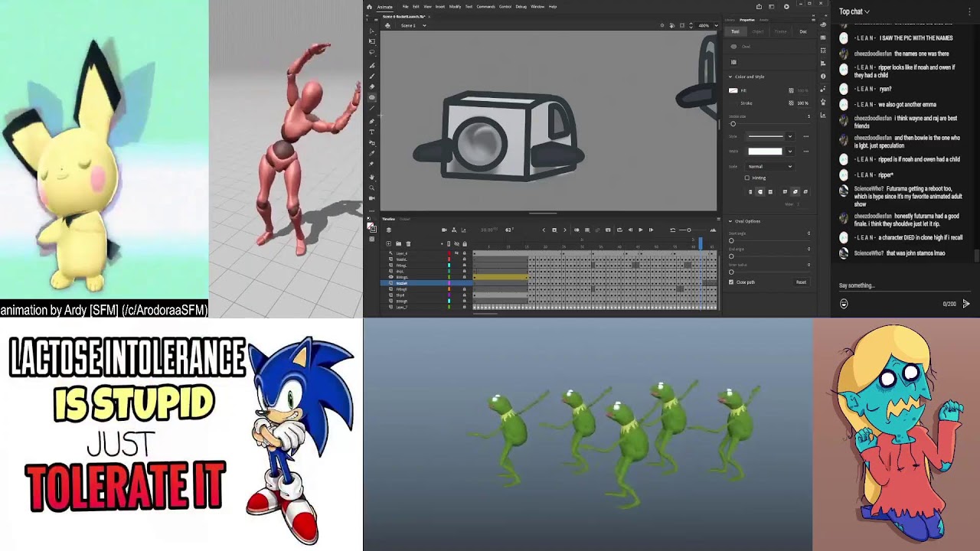
Task: Toggle lock on Layer_7
Action: point(465,307)
